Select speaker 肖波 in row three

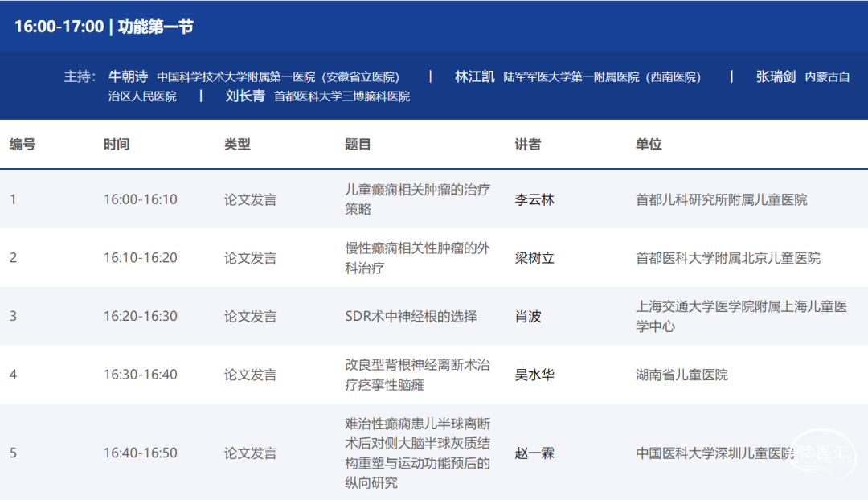pos(528,317)
